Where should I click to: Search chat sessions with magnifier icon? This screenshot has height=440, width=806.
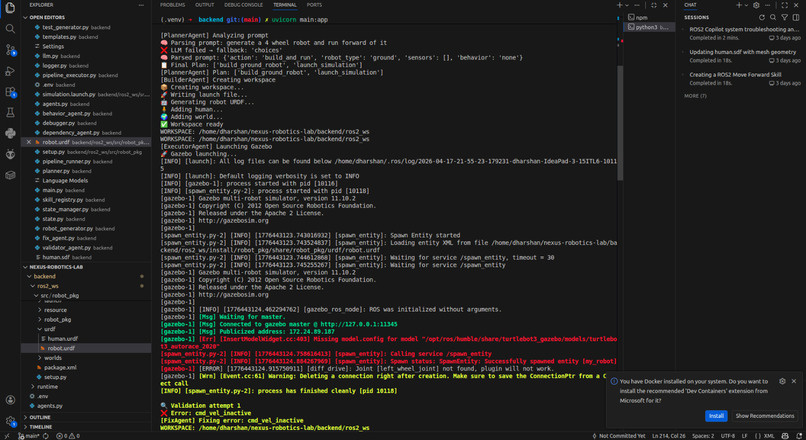point(773,17)
